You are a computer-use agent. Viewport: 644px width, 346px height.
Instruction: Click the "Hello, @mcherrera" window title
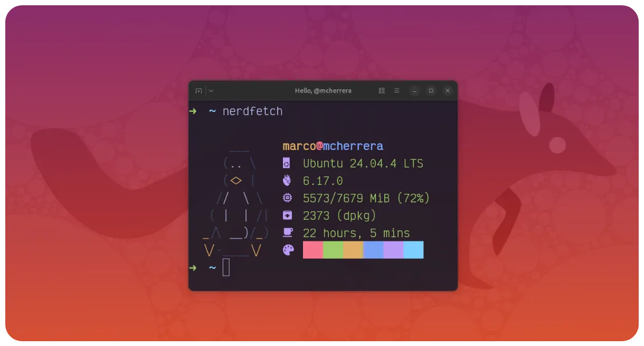coord(323,91)
